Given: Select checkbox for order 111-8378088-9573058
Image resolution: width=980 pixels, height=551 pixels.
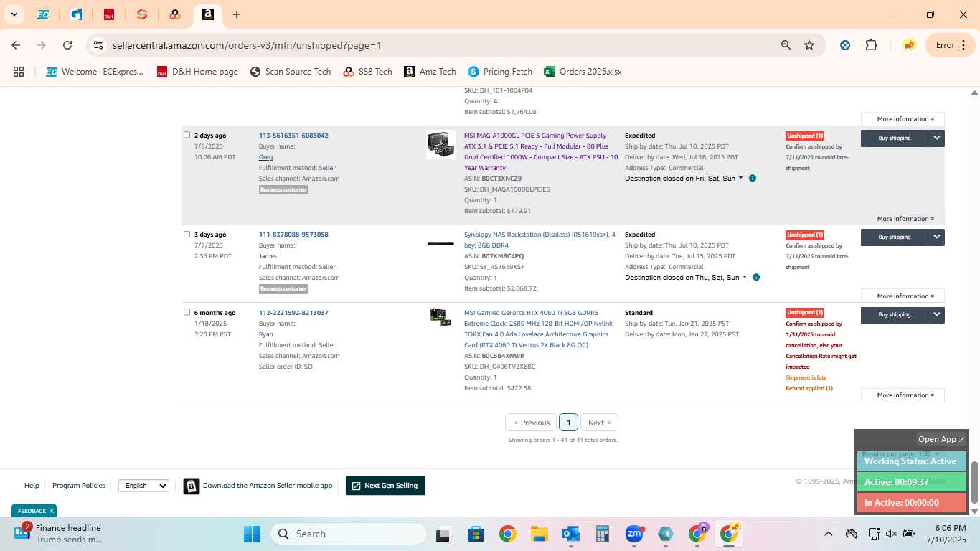Looking at the screenshot, I should coord(187,234).
